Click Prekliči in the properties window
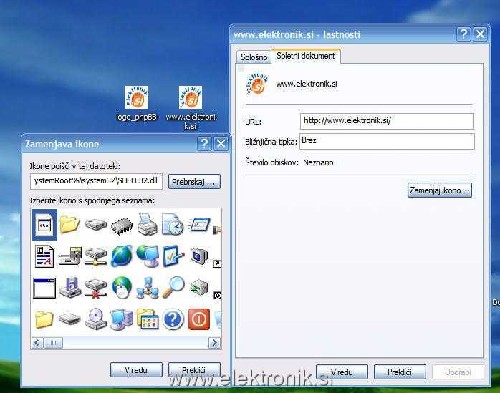The width and height of the screenshot is (500, 393). tap(400, 372)
